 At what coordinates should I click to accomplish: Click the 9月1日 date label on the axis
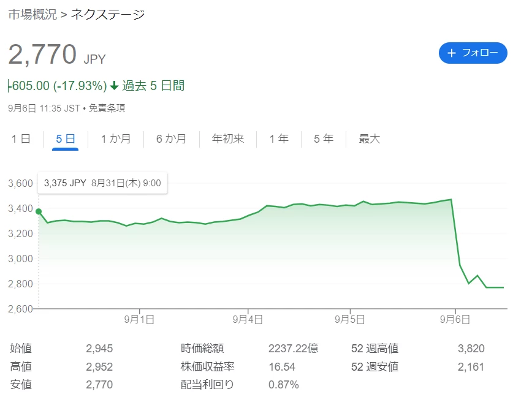point(139,319)
